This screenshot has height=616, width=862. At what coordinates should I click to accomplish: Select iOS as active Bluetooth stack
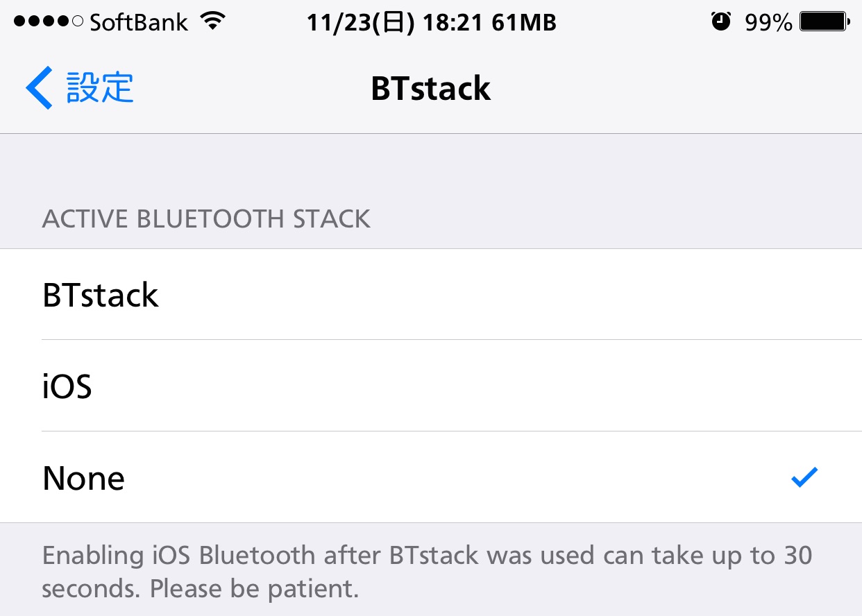pyautogui.click(x=67, y=386)
